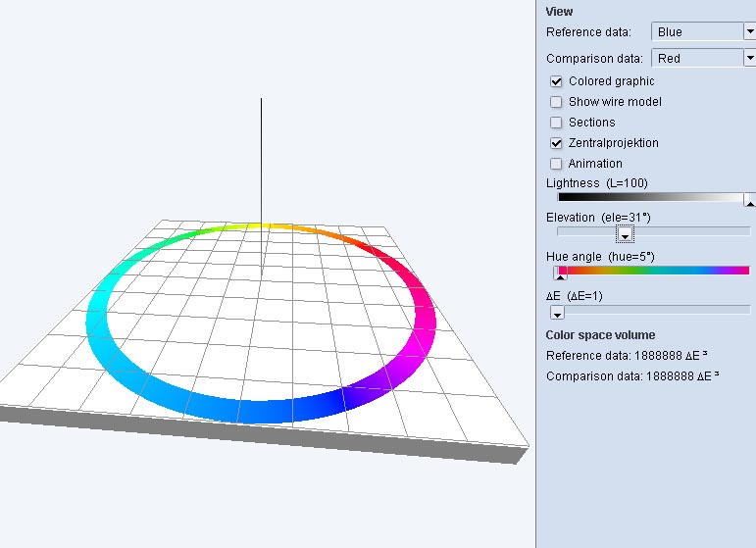Click the 'Lightness (L=100)' label
Image resolution: width=756 pixels, height=548 pixels.
click(x=597, y=183)
